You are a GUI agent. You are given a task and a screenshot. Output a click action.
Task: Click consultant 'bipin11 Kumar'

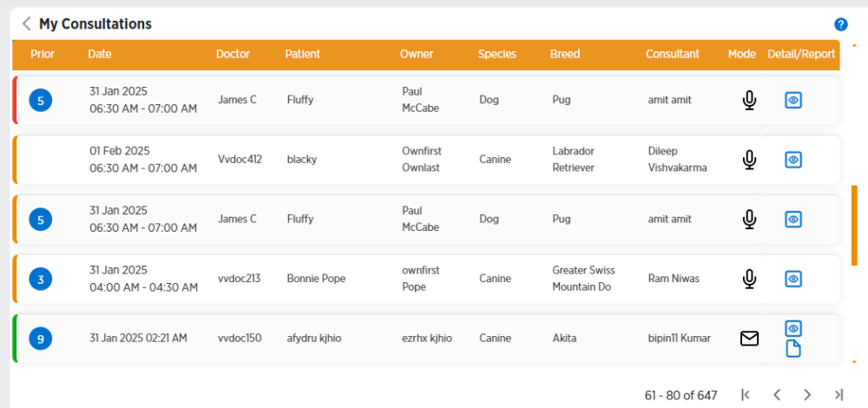pos(680,338)
